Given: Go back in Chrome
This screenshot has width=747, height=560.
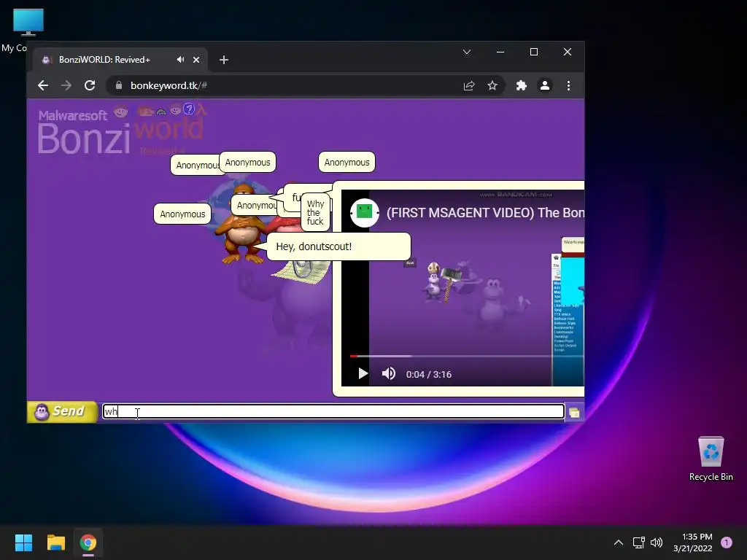Looking at the screenshot, I should pyautogui.click(x=43, y=85).
